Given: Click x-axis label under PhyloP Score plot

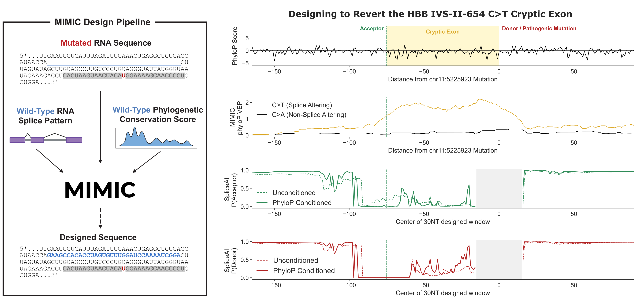Looking at the screenshot, I should tap(442, 79).
